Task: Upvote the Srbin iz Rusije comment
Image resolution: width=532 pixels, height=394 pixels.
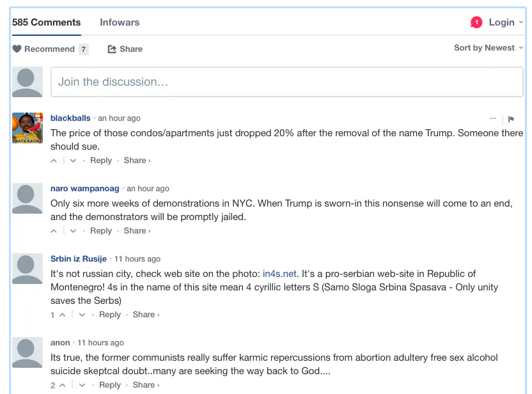Action: coord(62,315)
